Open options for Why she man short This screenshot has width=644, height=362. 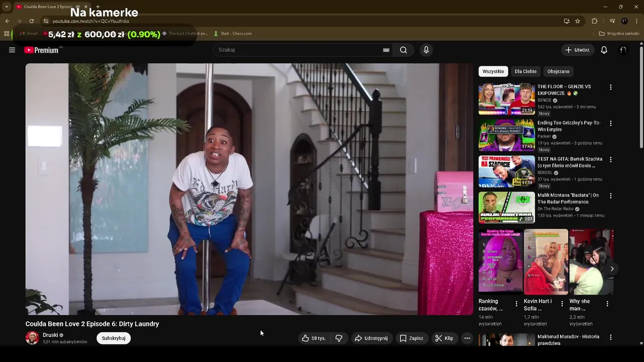pyautogui.click(x=607, y=304)
